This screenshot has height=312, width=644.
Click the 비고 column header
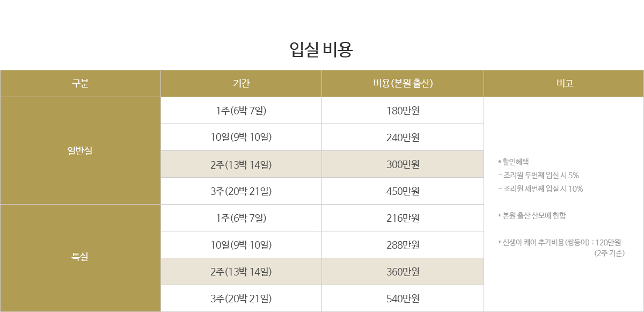563,83
